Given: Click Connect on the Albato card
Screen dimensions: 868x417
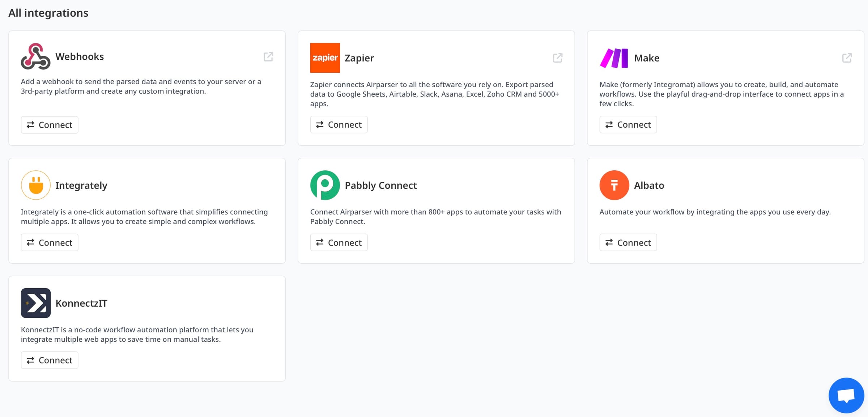Looking at the screenshot, I should pyautogui.click(x=628, y=242).
